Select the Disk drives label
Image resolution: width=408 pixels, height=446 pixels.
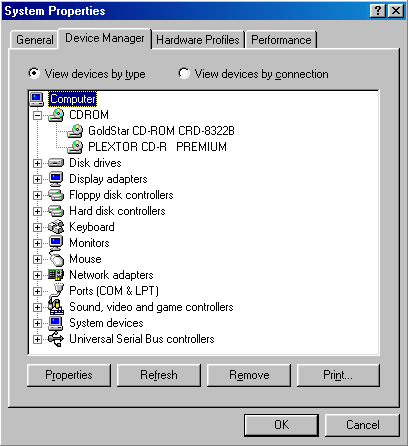95,163
